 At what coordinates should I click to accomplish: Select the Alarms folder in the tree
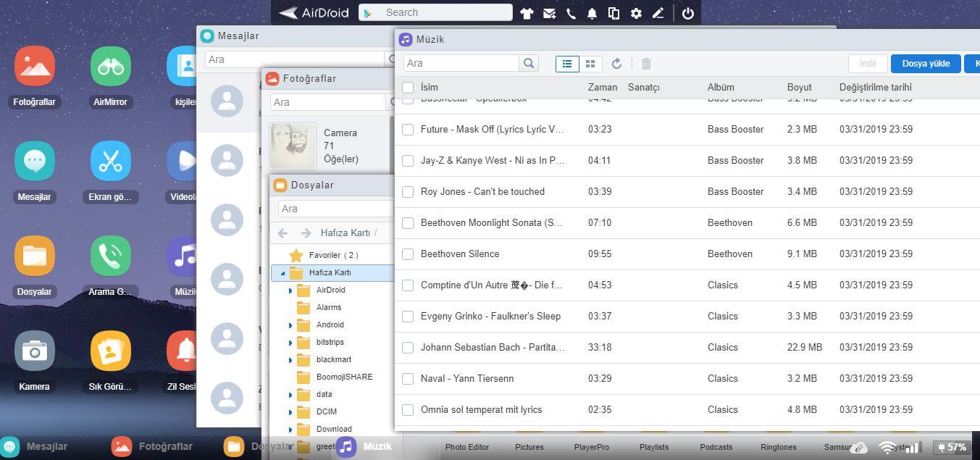329,308
